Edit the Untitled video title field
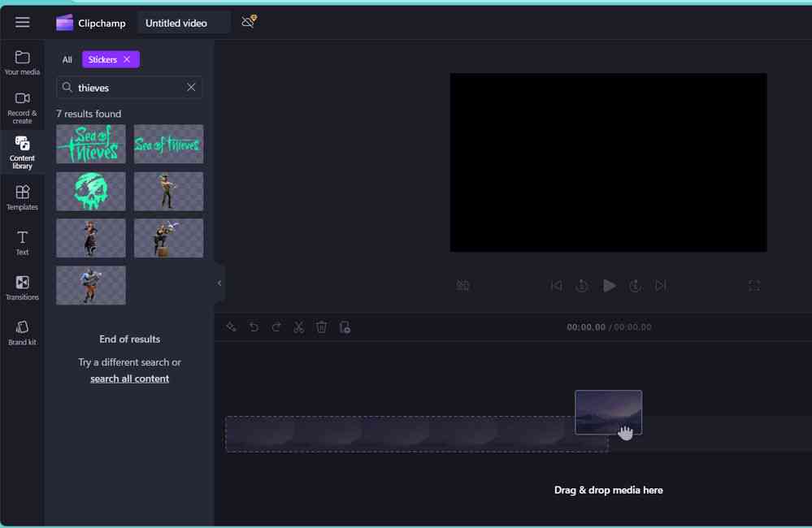 pos(184,24)
